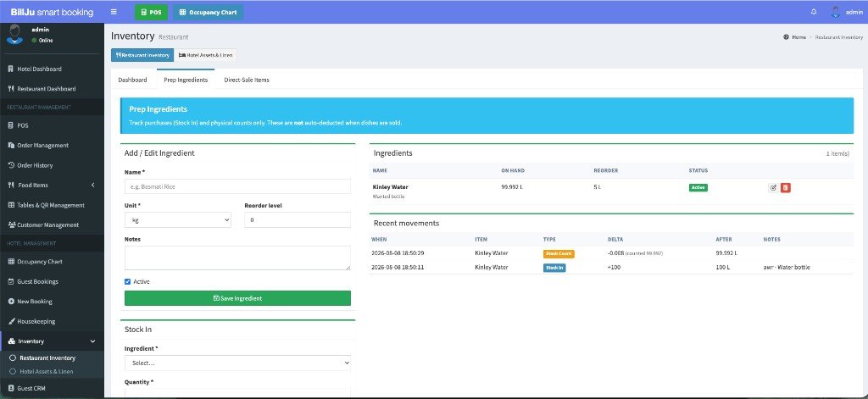This screenshot has height=399, width=868.
Task: Open the Unit dropdown showing kg
Action: pyautogui.click(x=178, y=220)
